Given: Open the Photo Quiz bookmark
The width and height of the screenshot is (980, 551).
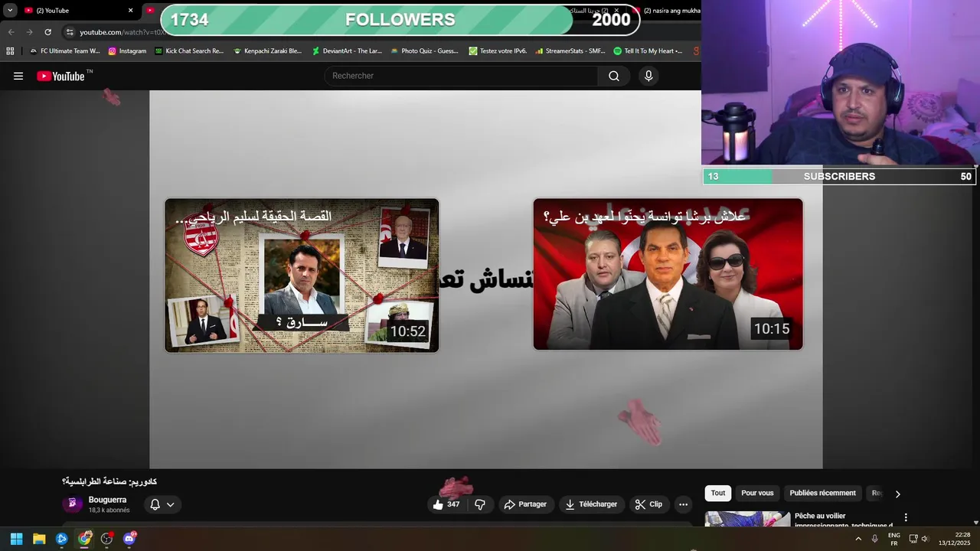Looking at the screenshot, I should (x=424, y=51).
